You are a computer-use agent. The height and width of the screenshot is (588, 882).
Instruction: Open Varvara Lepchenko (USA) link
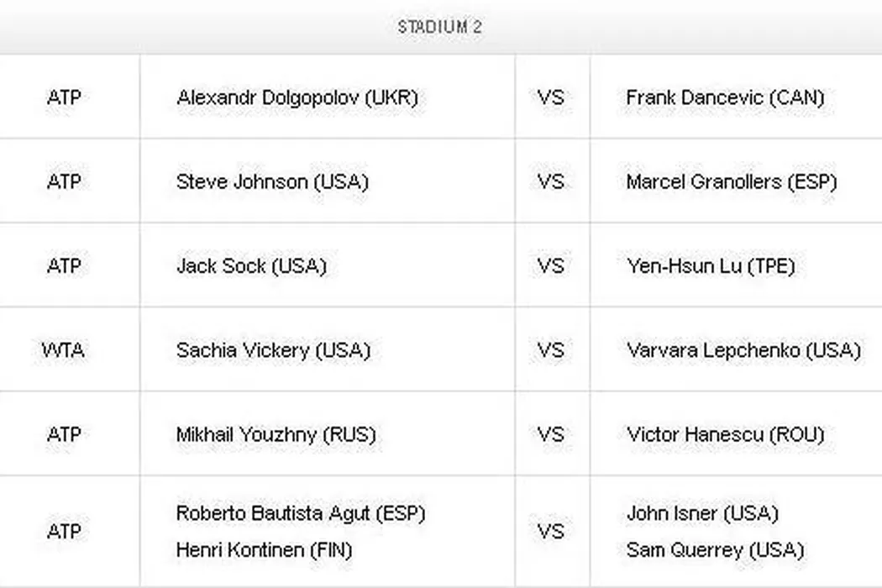(x=743, y=350)
